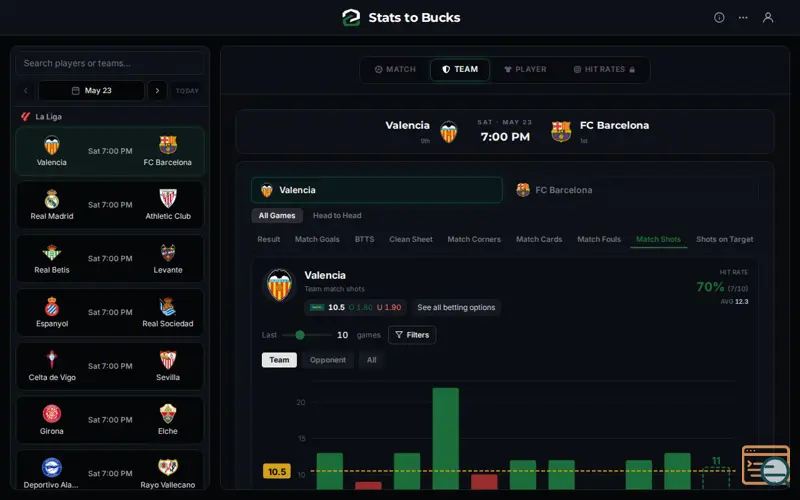
Task: Click the Celta de Vigo crest icon
Action: [x=52, y=360]
